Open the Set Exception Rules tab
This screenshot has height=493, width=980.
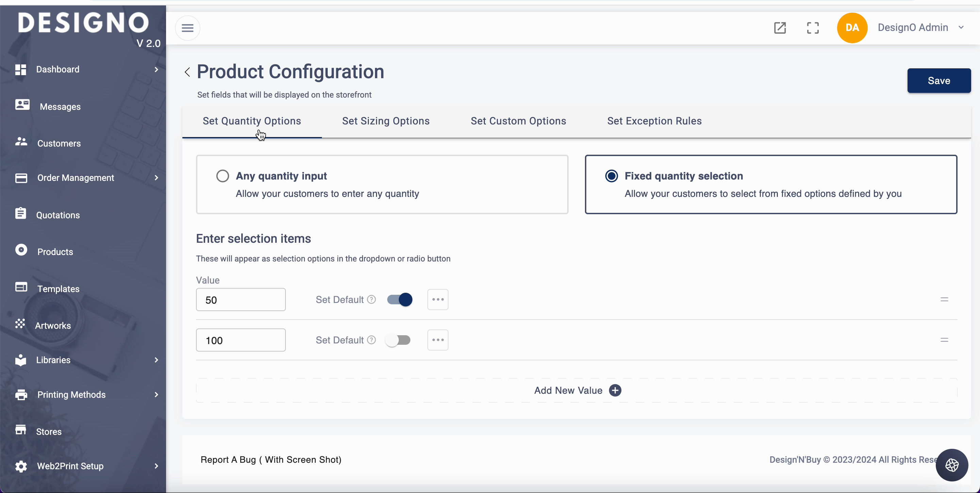click(x=654, y=121)
